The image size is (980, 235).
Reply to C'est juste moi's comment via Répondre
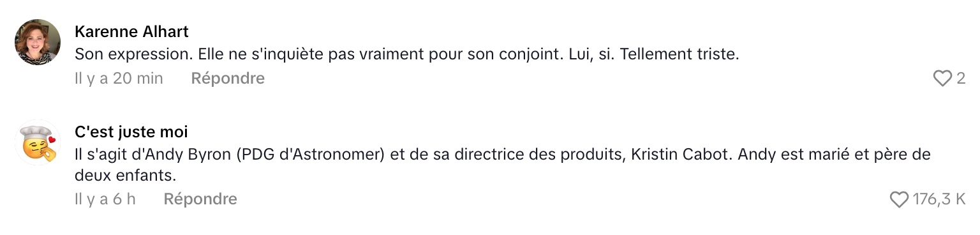point(200,199)
